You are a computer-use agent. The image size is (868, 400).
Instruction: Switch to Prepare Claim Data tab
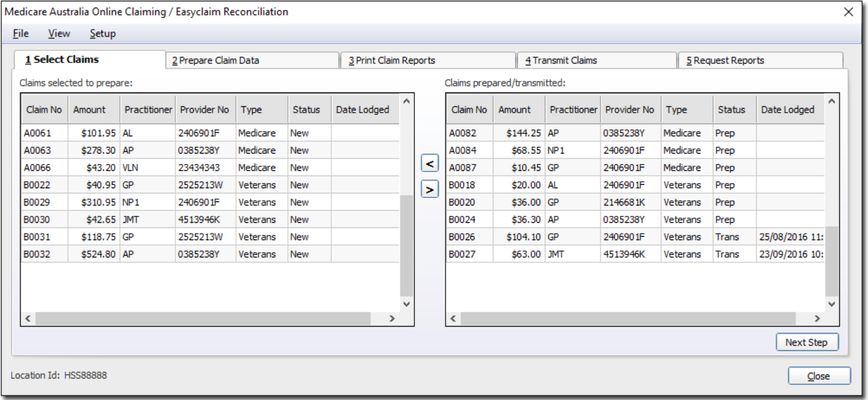(253, 61)
